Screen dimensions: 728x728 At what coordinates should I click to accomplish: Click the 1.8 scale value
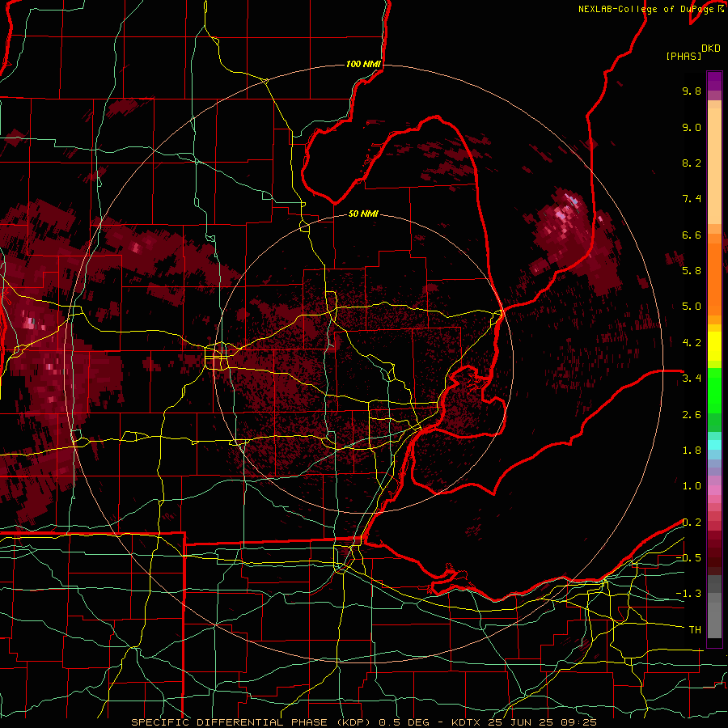pos(692,451)
